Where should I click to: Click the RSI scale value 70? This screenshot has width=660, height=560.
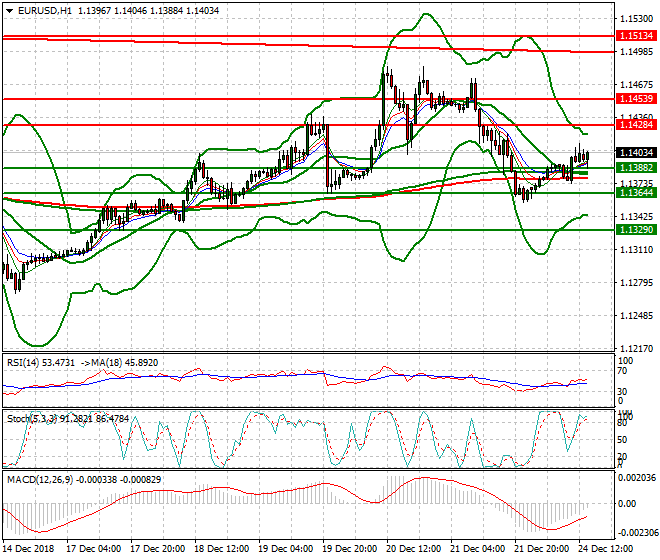tap(622, 371)
